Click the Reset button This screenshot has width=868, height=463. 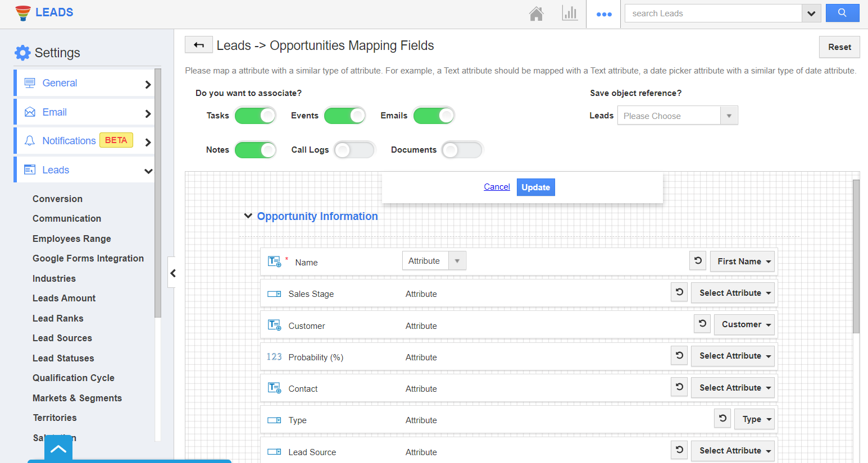click(839, 47)
